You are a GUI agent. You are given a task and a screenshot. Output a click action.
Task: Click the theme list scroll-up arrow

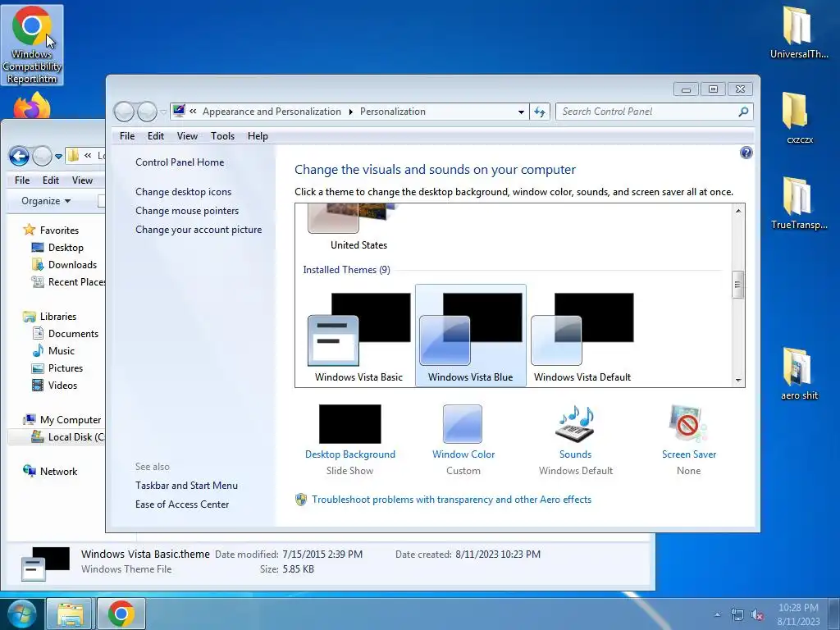point(738,211)
